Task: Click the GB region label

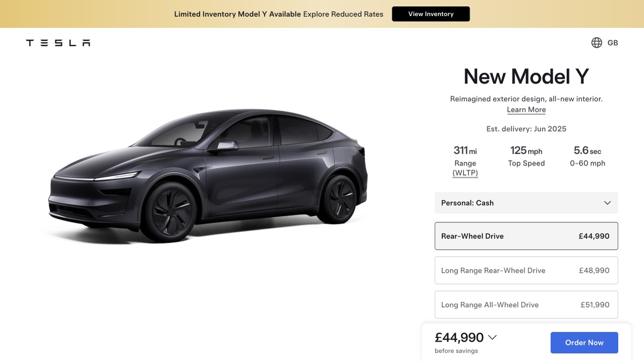Action: (x=612, y=43)
